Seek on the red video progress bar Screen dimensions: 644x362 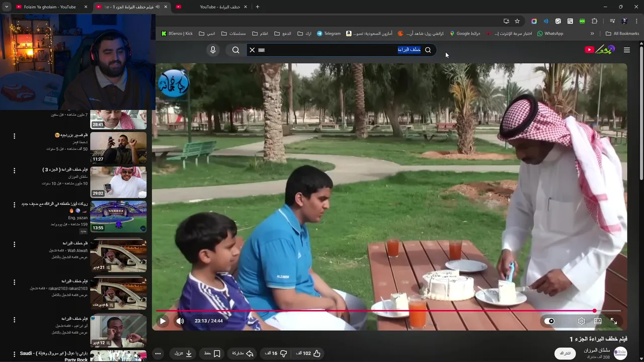(387, 311)
